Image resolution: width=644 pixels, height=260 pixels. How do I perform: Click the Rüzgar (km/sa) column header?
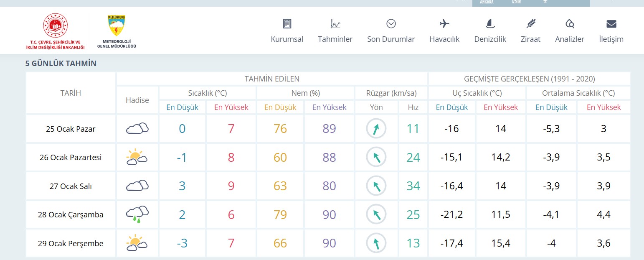(391, 93)
